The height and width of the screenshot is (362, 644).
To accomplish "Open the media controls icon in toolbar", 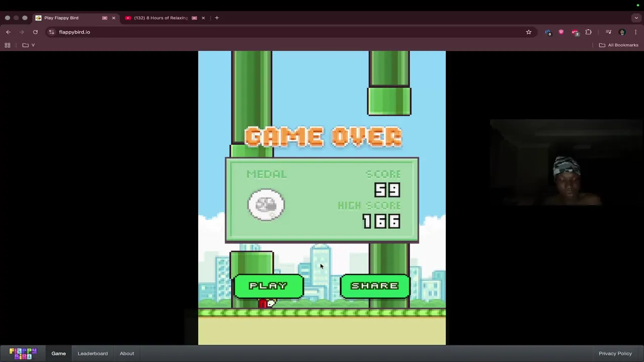I will (x=608, y=32).
